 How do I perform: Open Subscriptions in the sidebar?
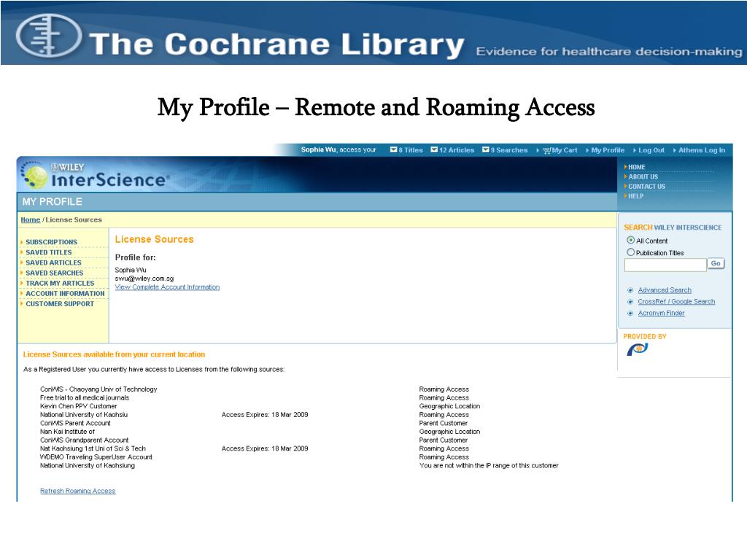coord(52,242)
